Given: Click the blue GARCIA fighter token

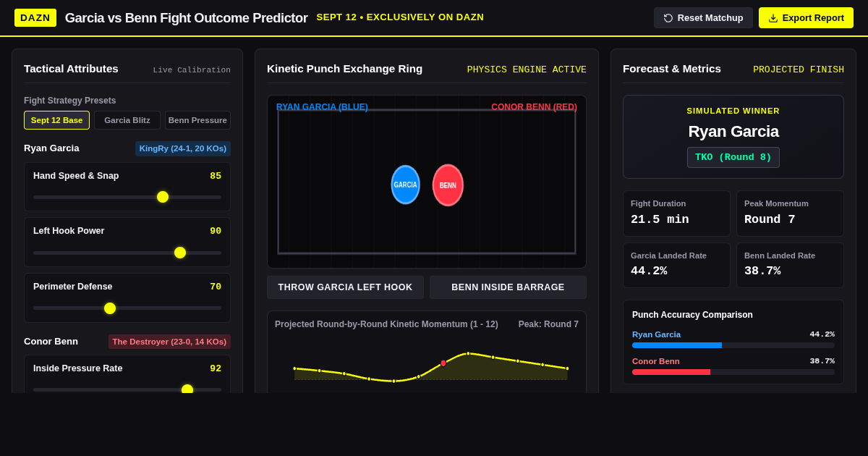Looking at the screenshot, I should pyautogui.click(x=405, y=185).
